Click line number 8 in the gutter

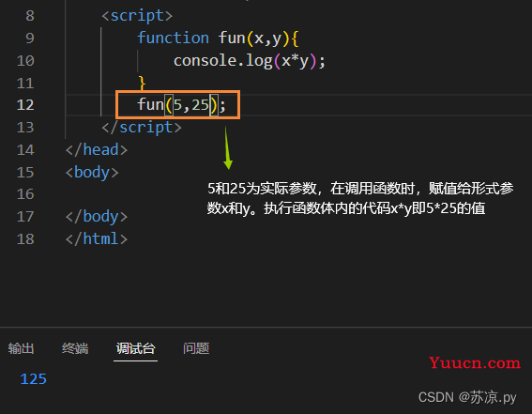30,16
